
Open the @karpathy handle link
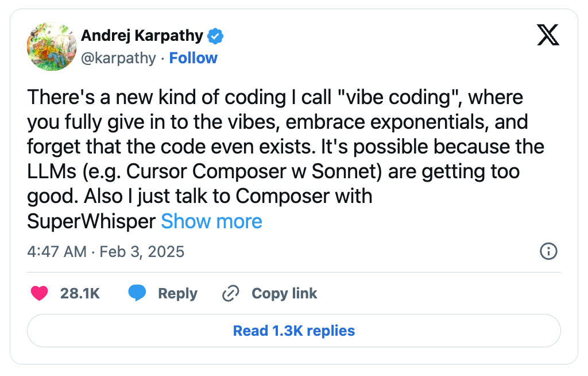118,58
